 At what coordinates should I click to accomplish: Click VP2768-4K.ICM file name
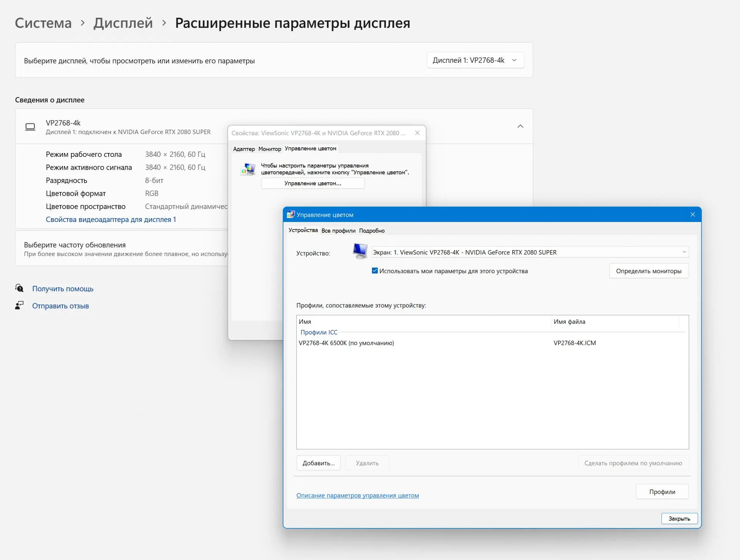[575, 343]
